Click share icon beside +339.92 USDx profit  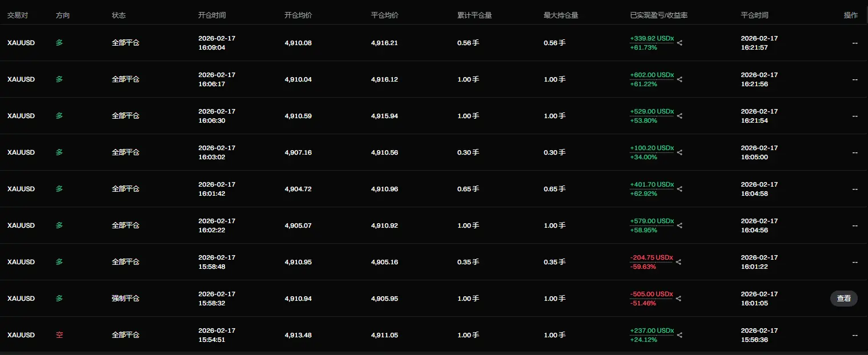coord(679,43)
